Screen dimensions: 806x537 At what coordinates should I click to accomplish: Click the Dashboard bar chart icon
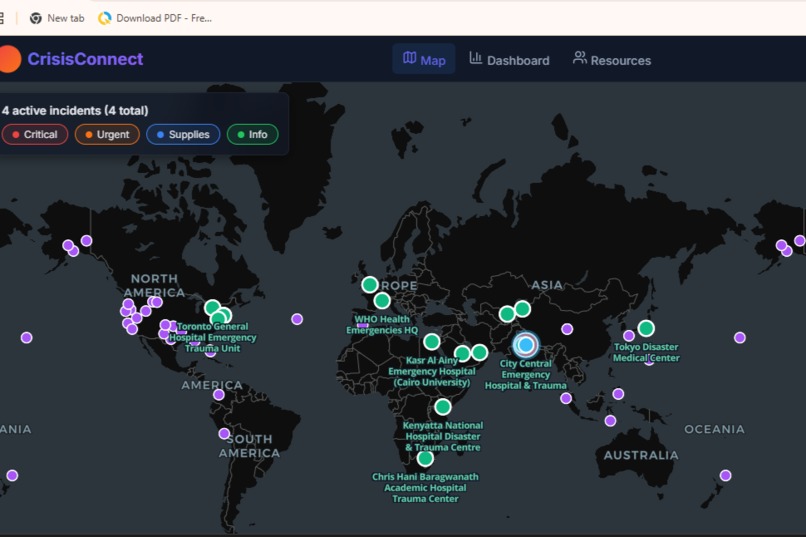pyautogui.click(x=475, y=58)
